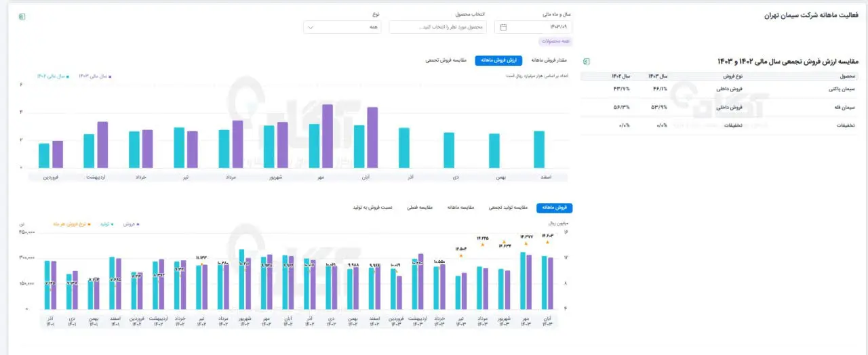Click the شهریور axis label in upper chart

[276, 177]
